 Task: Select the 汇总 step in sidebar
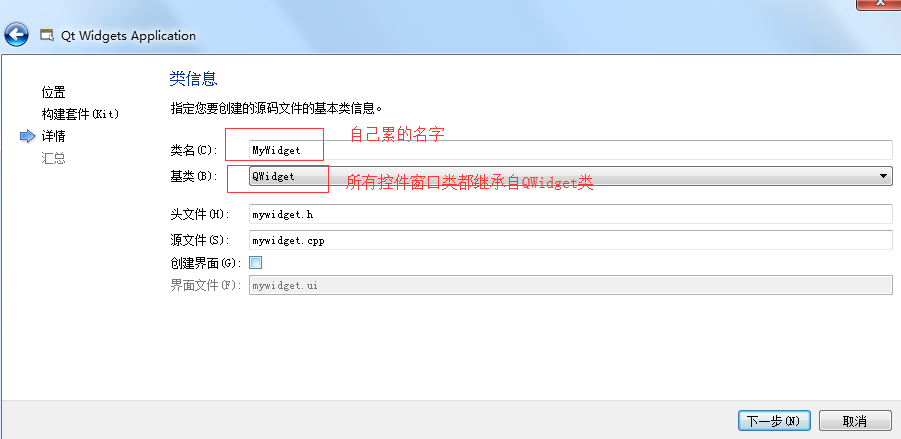(x=53, y=158)
